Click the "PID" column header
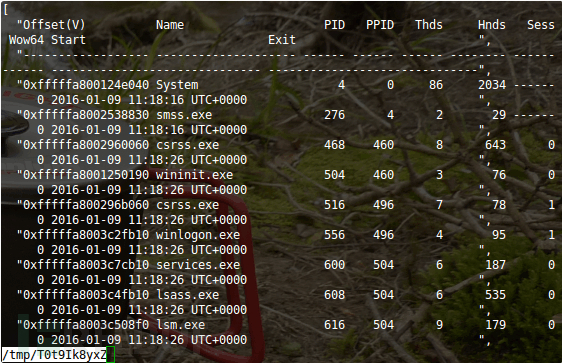 334,25
